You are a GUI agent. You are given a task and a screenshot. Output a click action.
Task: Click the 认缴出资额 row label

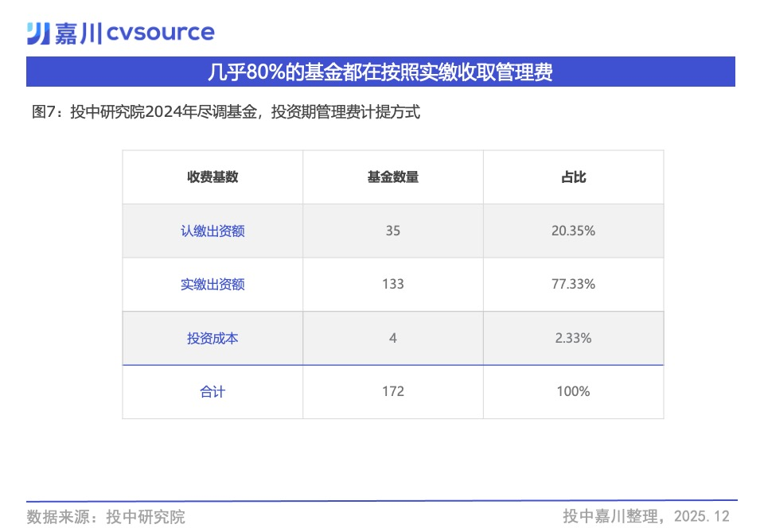pos(212,231)
